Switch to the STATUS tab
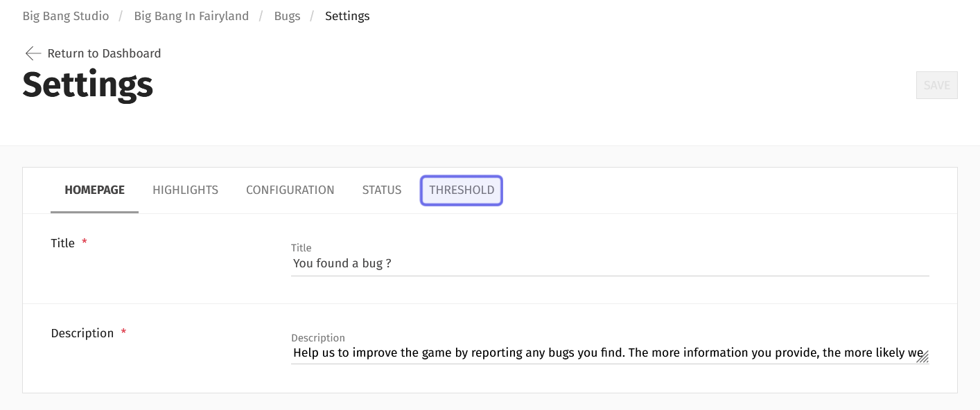This screenshot has width=980, height=410. pyautogui.click(x=382, y=190)
